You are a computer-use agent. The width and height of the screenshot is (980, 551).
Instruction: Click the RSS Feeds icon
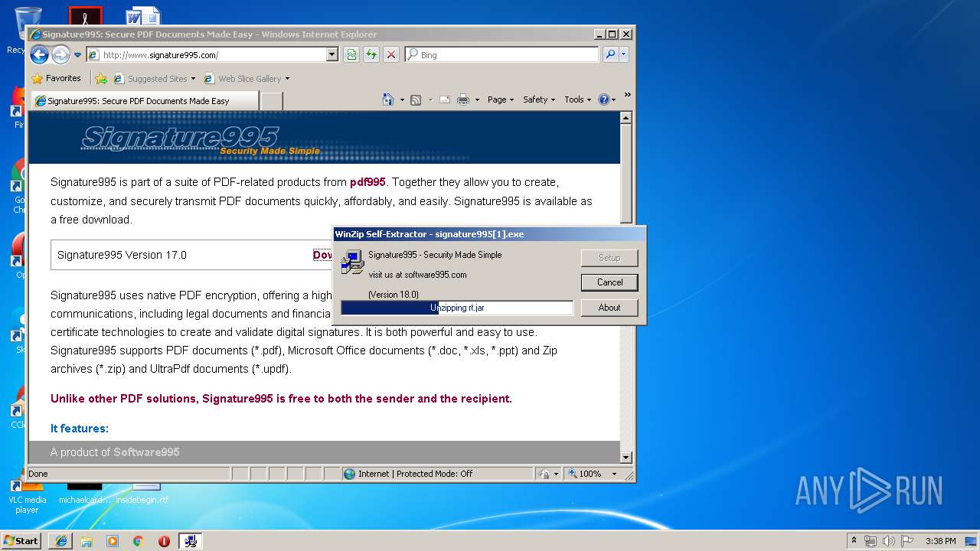pos(416,99)
